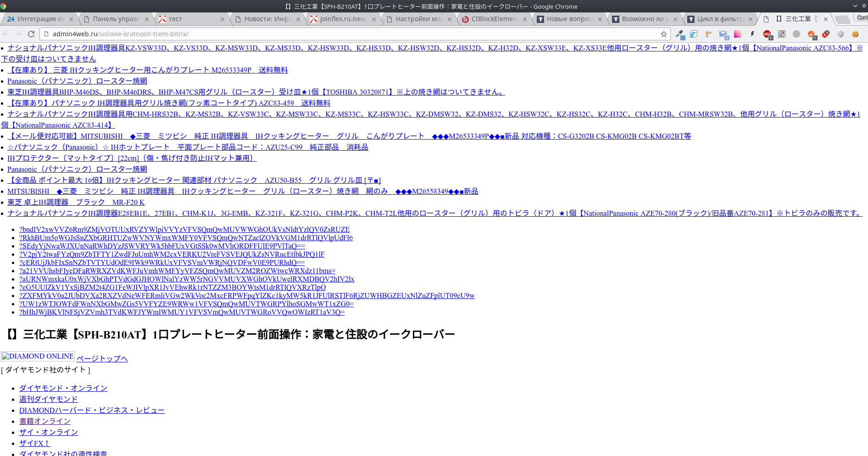This screenshot has width=868, height=456.
Task: Open the cookie editor extension
Action: tap(855, 34)
